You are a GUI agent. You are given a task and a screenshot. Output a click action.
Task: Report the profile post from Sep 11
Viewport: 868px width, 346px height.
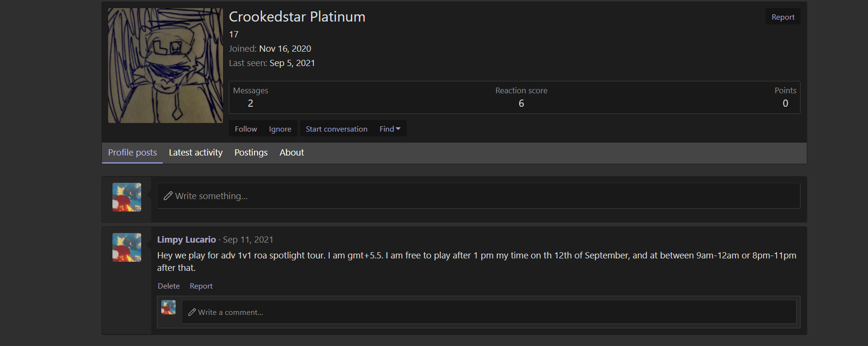pyautogui.click(x=201, y=286)
